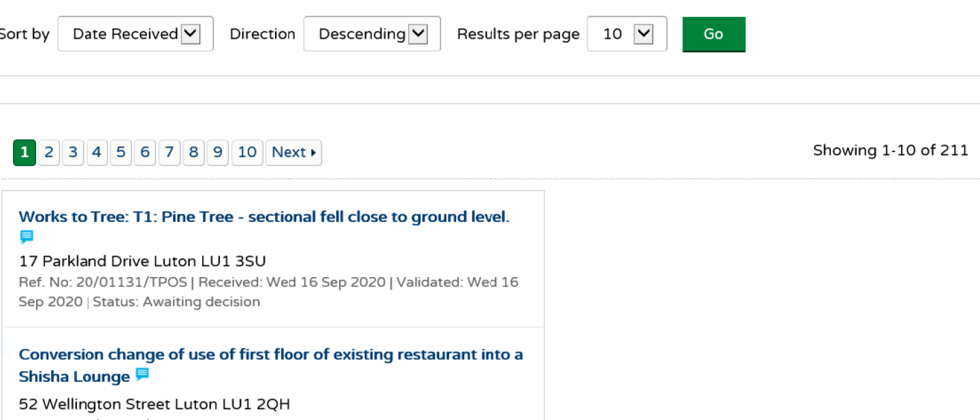This screenshot has height=420, width=980.
Task: Click Next to view the following results page
Action: tap(293, 152)
